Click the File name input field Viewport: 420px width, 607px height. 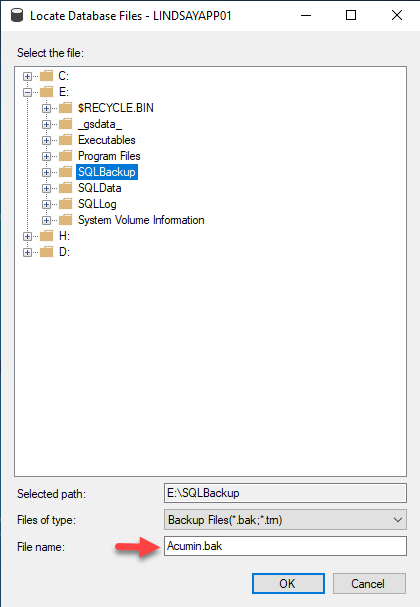pyautogui.click(x=285, y=546)
